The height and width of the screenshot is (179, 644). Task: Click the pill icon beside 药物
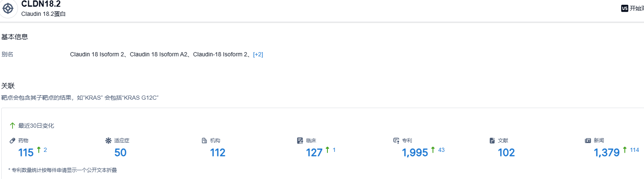[12, 141]
